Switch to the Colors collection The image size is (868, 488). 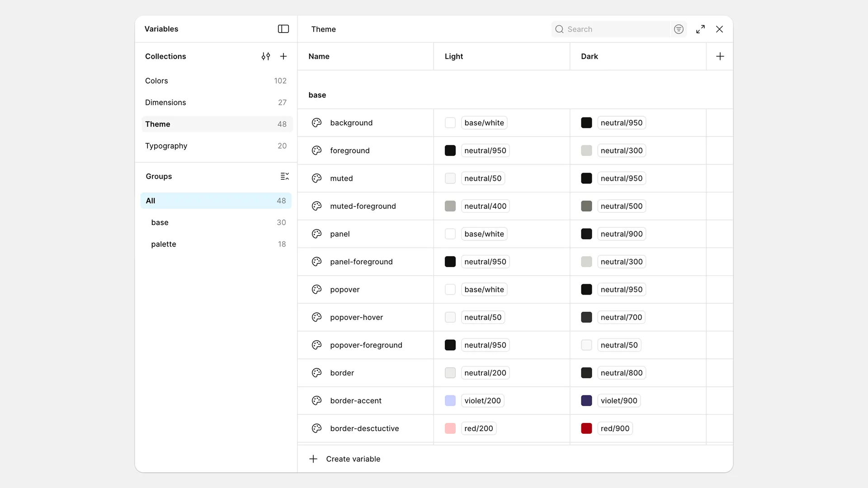point(156,80)
